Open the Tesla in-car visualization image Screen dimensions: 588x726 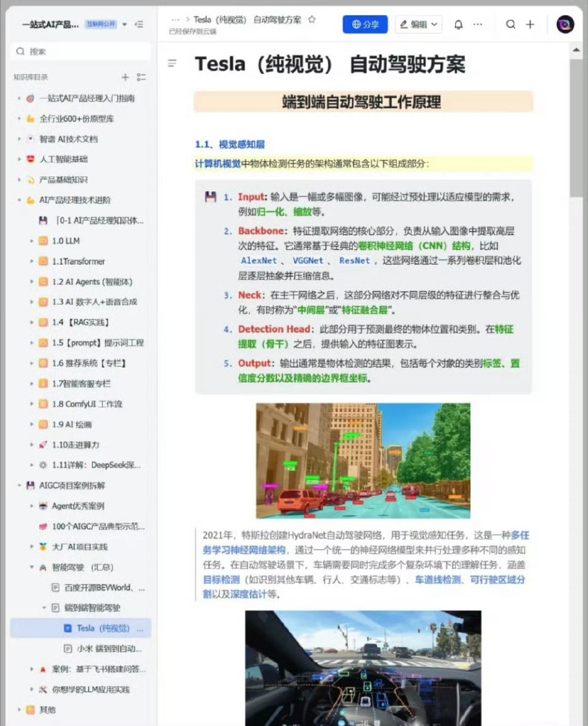(x=363, y=668)
